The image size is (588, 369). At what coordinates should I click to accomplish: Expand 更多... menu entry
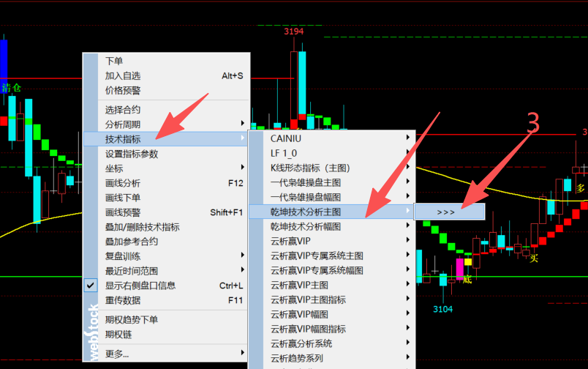(x=117, y=354)
